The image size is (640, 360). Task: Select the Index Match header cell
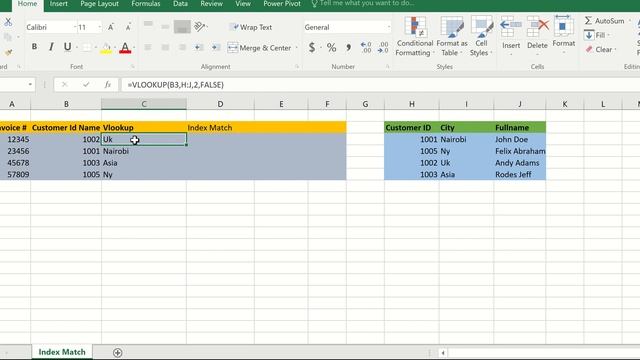click(220, 128)
